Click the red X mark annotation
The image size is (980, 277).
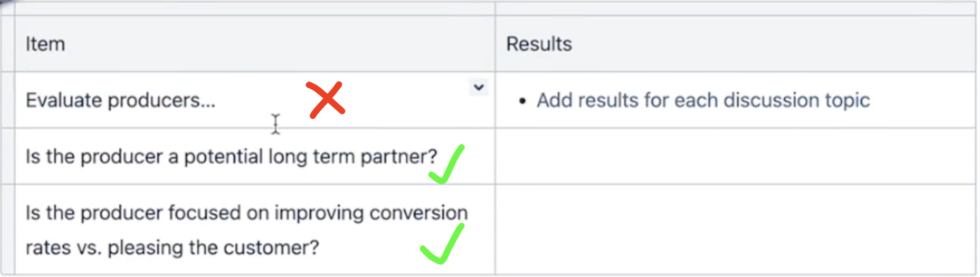326,100
